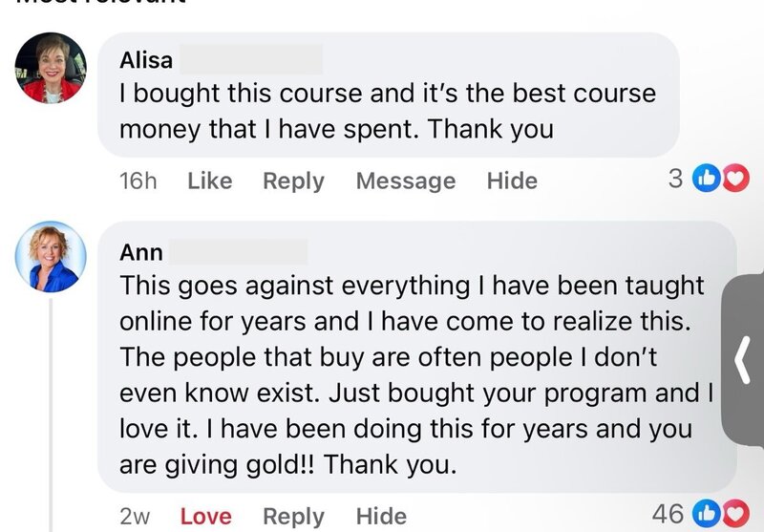
Task: Like Alisa's comment
Action: pyautogui.click(x=209, y=181)
